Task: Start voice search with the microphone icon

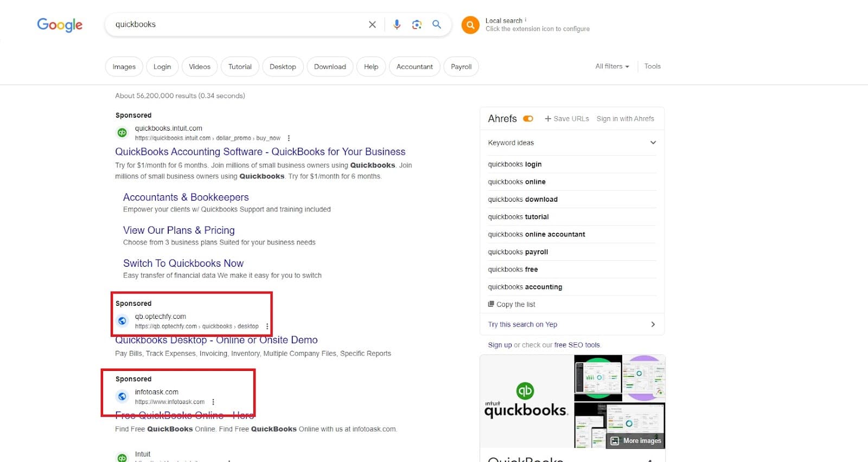Action: [x=397, y=24]
